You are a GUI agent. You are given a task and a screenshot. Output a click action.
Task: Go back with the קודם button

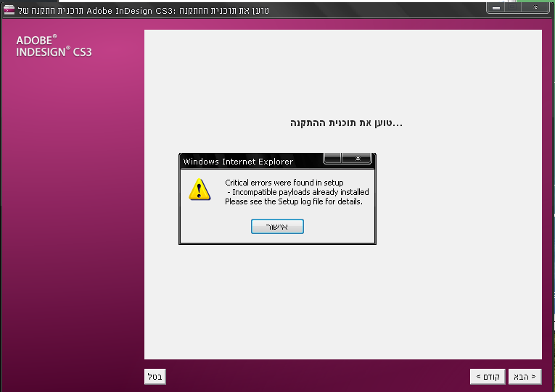487,376
